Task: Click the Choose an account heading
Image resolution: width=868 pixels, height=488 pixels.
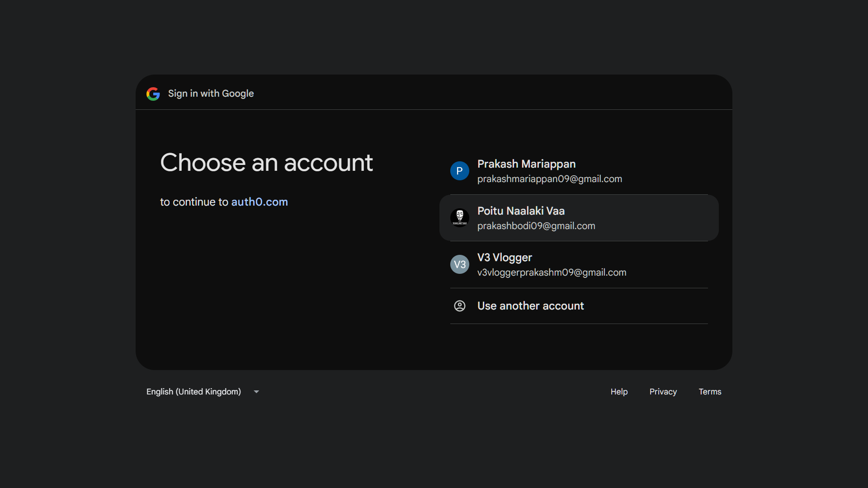Action: click(266, 163)
